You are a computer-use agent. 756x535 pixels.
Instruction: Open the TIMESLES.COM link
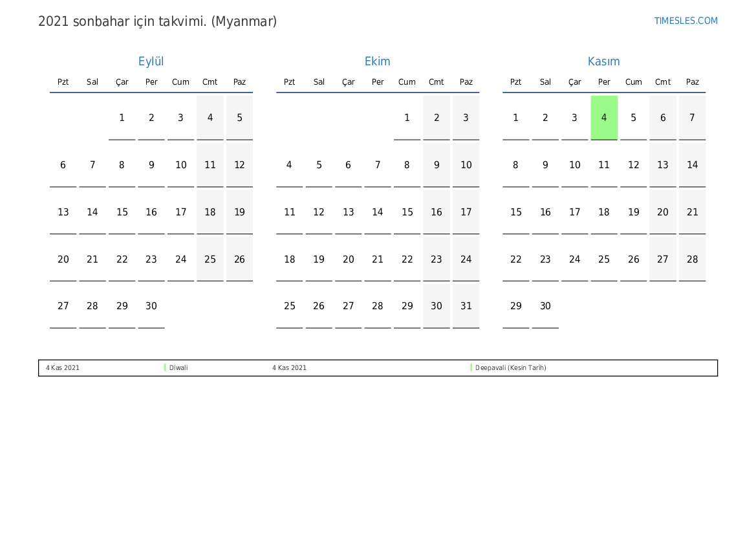tap(686, 21)
